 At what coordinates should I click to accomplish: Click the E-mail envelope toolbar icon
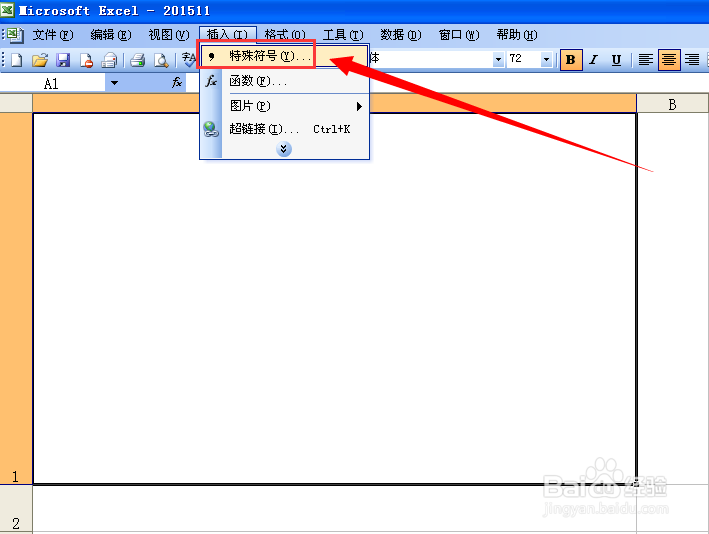[109, 60]
